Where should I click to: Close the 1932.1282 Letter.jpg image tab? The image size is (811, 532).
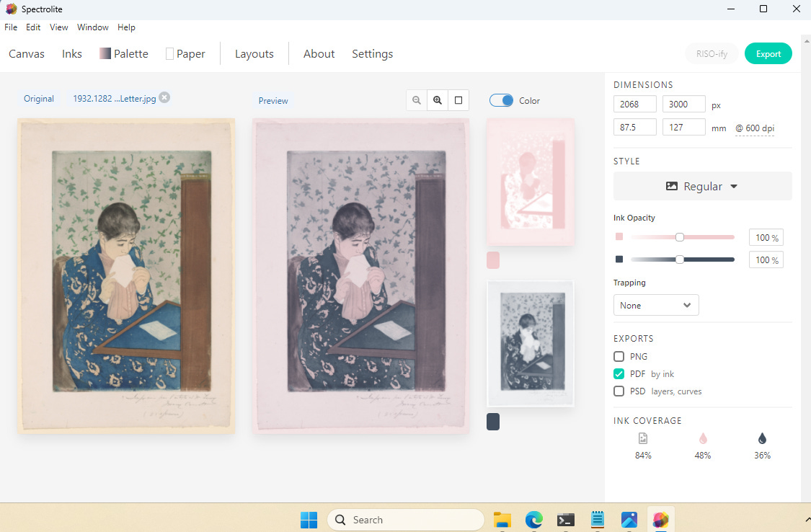164,98
